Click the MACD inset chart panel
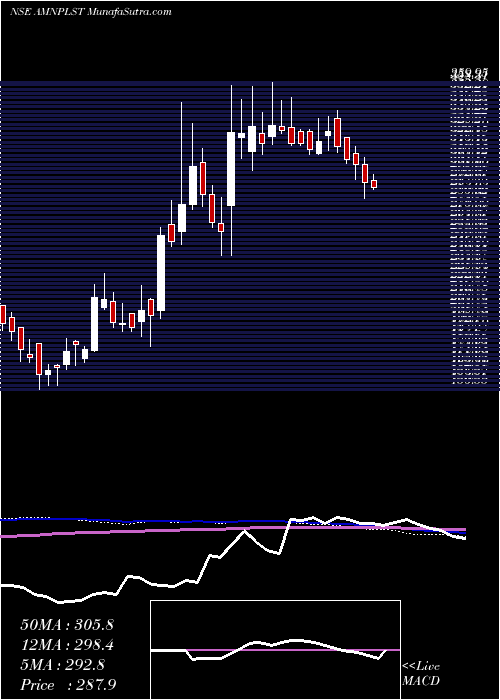500x700 pixels. pyautogui.click(x=275, y=650)
